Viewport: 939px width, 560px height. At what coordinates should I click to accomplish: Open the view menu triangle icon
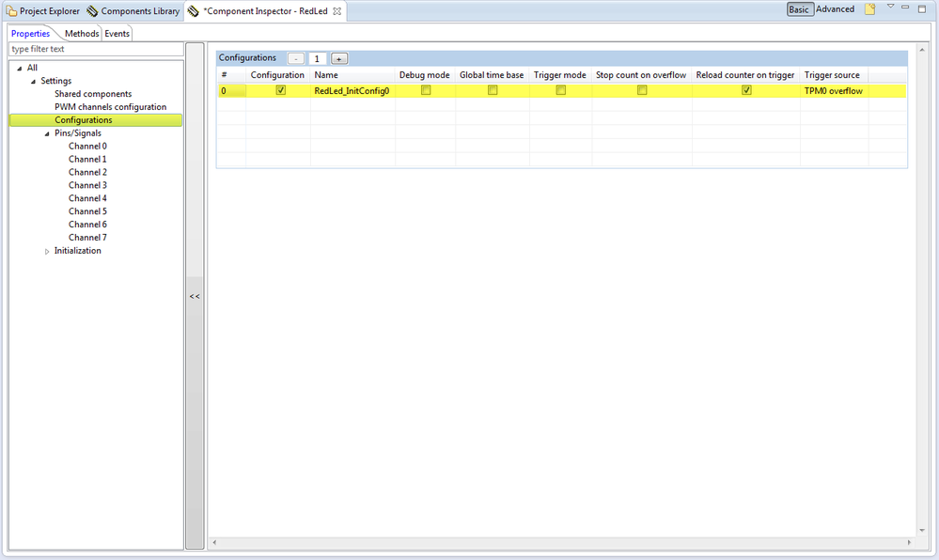click(x=890, y=7)
